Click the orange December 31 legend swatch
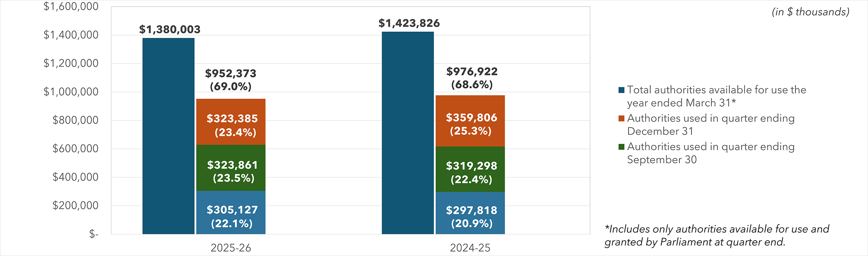This screenshot has height=256, width=868. coord(621,119)
